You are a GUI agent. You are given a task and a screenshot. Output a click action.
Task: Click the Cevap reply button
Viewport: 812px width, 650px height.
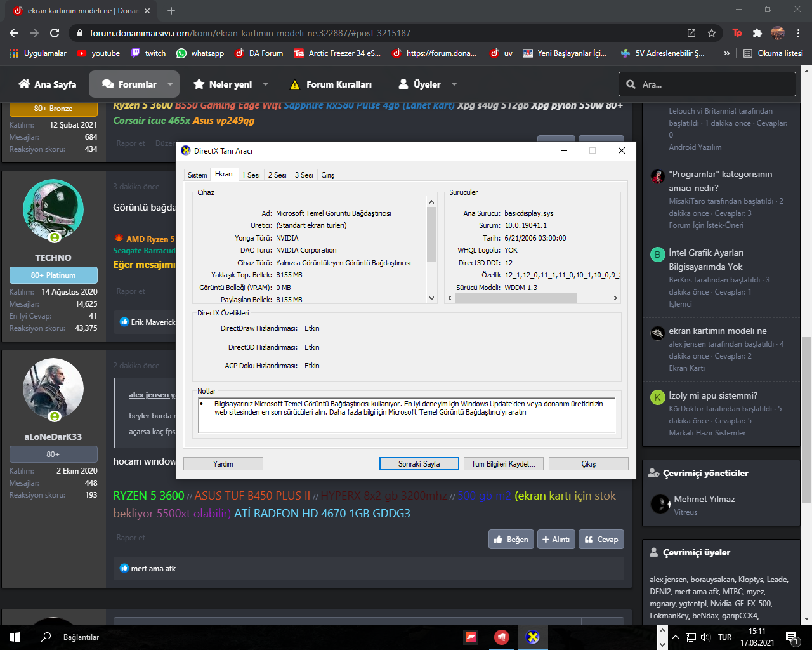point(601,540)
